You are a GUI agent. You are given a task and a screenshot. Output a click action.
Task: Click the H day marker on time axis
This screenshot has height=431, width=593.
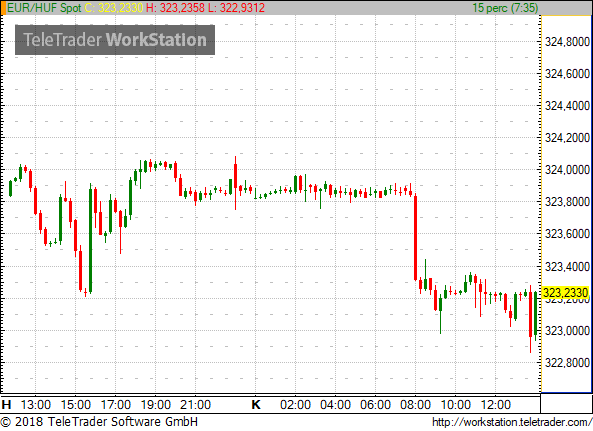(6, 405)
